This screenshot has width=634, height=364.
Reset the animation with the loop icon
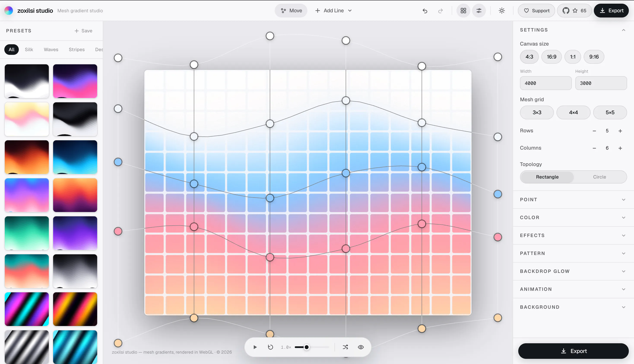click(271, 347)
